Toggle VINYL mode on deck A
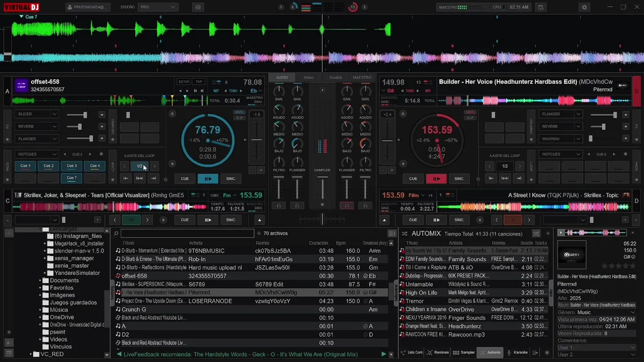Viewport: 644px width, 362px height. 239,113
